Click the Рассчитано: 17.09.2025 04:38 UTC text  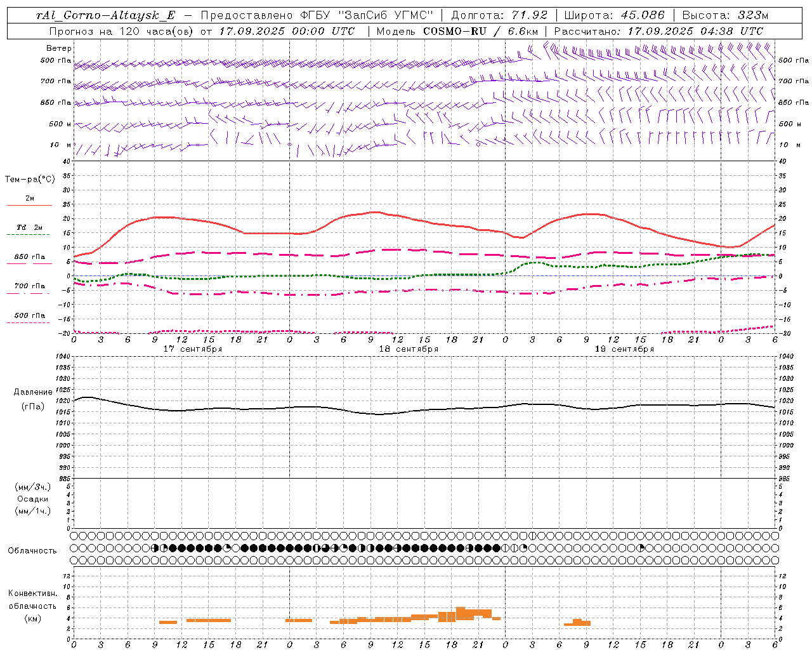click(x=658, y=31)
